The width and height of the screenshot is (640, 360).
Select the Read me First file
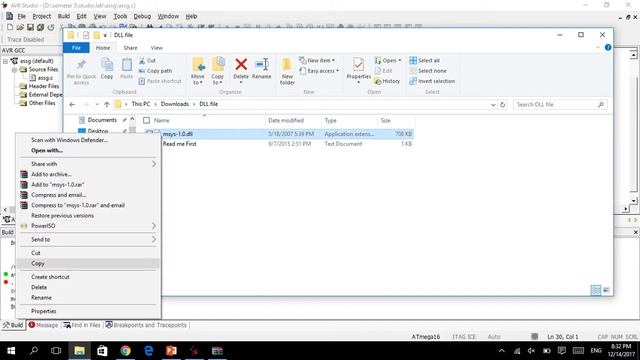(x=180, y=144)
